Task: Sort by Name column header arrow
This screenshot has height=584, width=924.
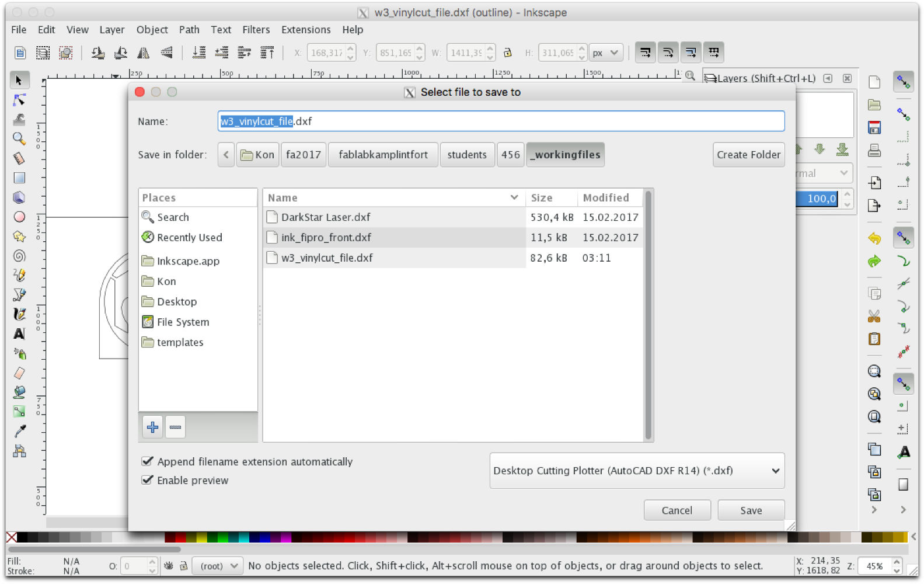Action: (x=514, y=197)
